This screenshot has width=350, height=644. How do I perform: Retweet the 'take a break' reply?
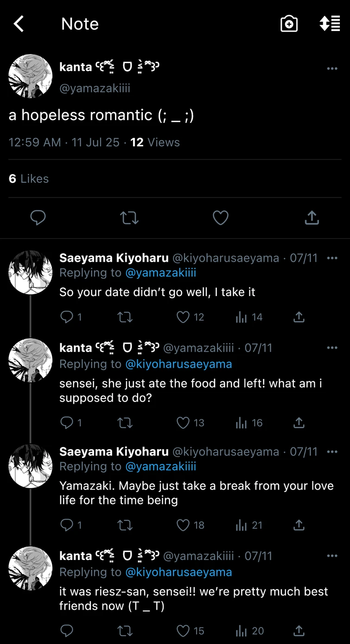click(x=125, y=525)
